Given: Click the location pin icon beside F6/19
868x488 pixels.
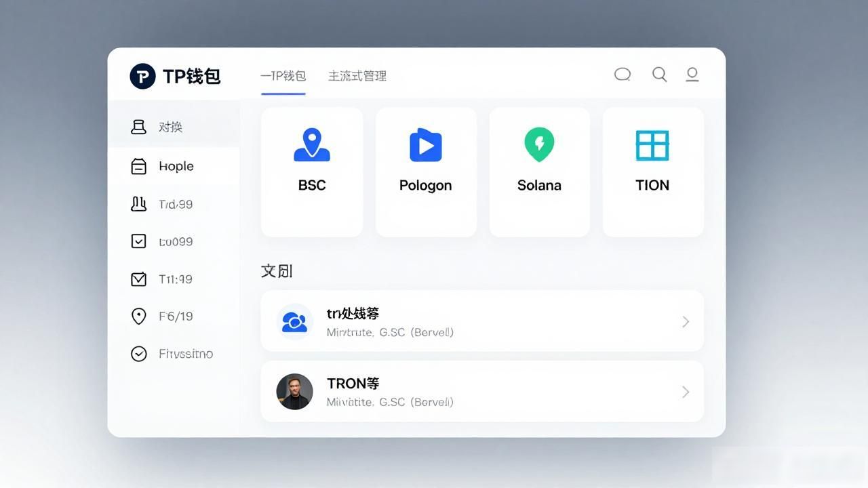Looking at the screenshot, I should [138, 317].
